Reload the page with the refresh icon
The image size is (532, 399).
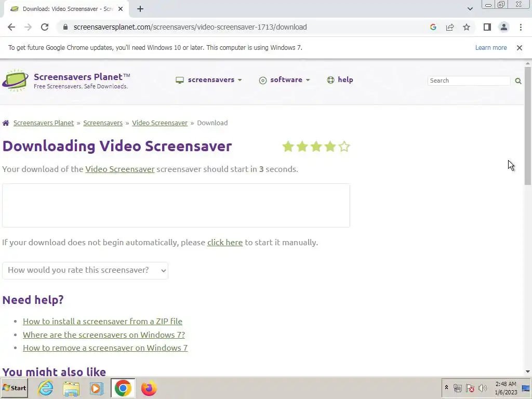tap(45, 27)
